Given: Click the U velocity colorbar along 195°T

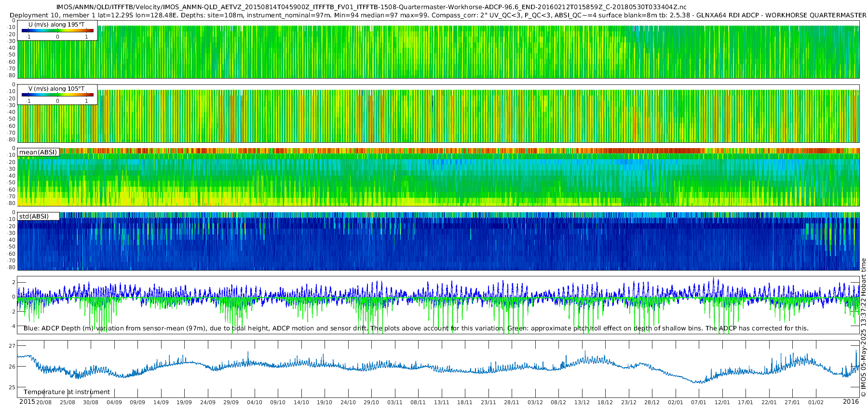Looking at the screenshot, I should click(57, 30).
